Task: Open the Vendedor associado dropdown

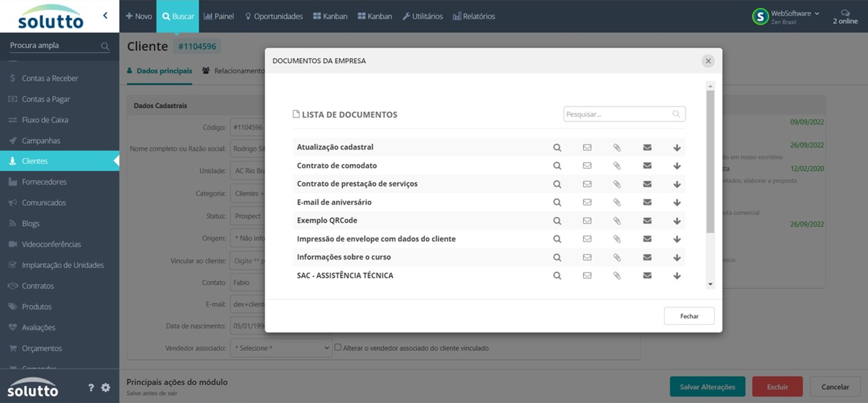Action: click(x=281, y=348)
